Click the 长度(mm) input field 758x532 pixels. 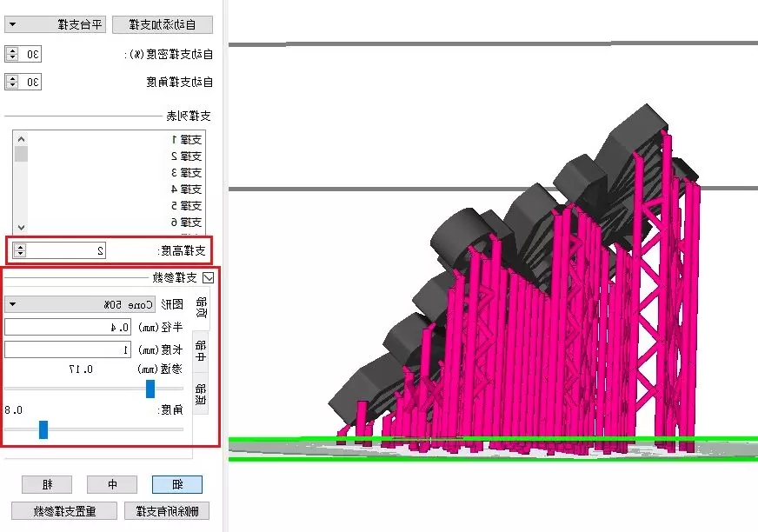tap(68, 349)
